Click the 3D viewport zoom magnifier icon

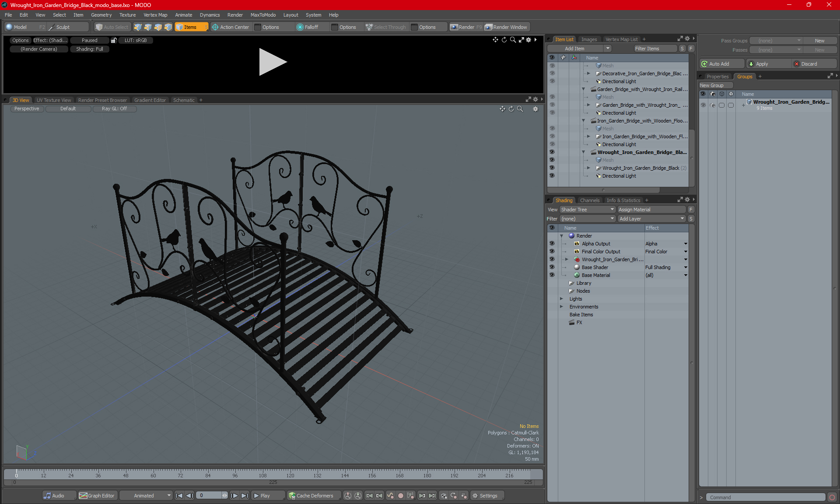pos(520,109)
